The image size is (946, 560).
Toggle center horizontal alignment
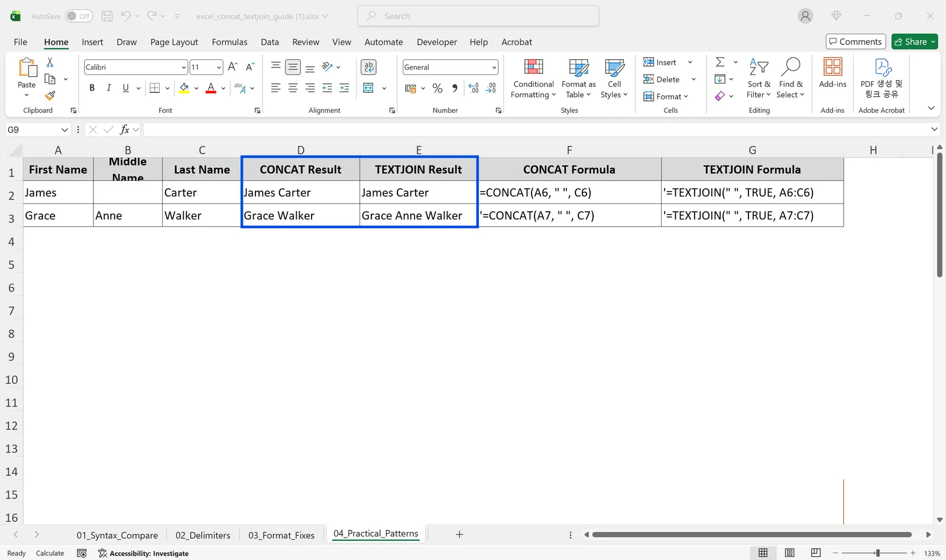tap(293, 88)
